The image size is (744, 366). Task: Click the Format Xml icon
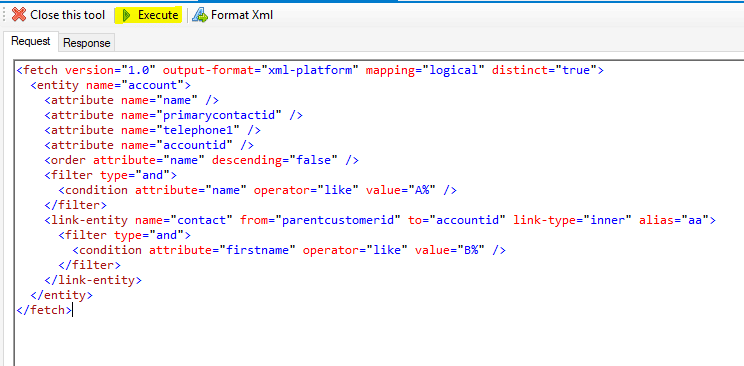pyautogui.click(x=200, y=15)
